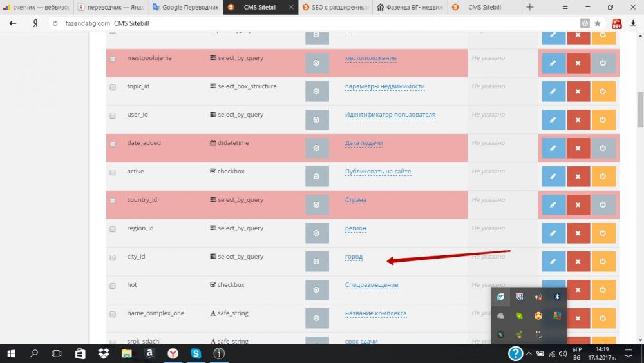Open a new browser tab
This screenshot has width=644, height=363.
pos(529,7)
